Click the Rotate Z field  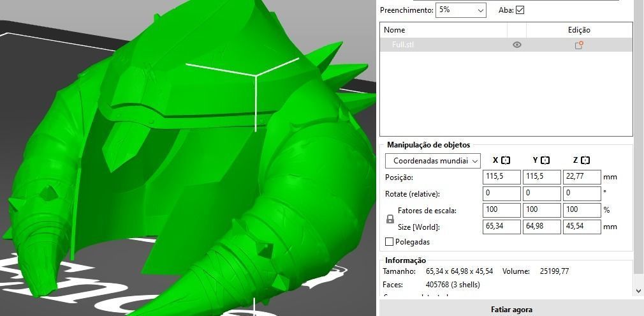(582, 193)
